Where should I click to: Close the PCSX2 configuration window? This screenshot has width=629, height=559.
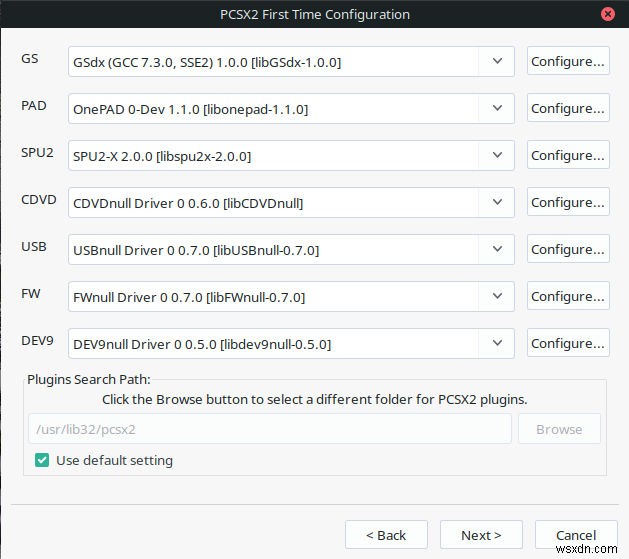click(x=608, y=14)
